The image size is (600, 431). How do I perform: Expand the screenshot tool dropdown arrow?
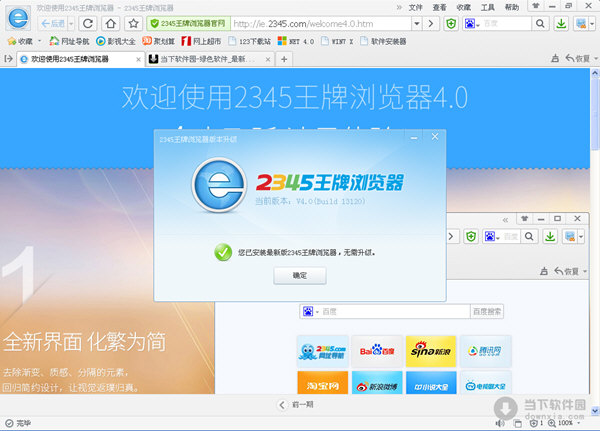pos(592,24)
